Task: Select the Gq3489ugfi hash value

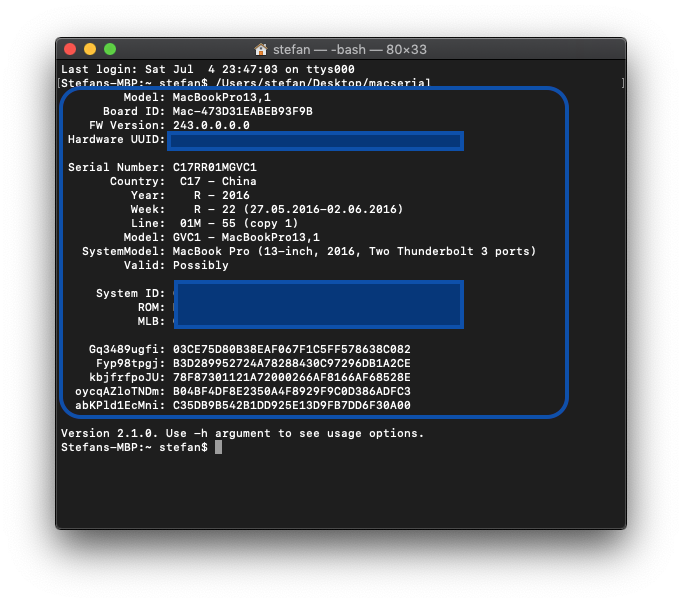Action: [292, 349]
